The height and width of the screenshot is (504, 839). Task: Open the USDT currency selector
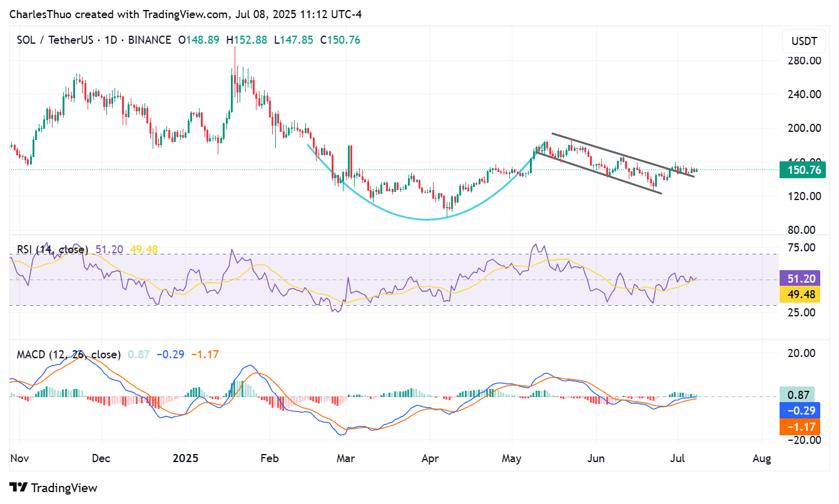click(803, 42)
